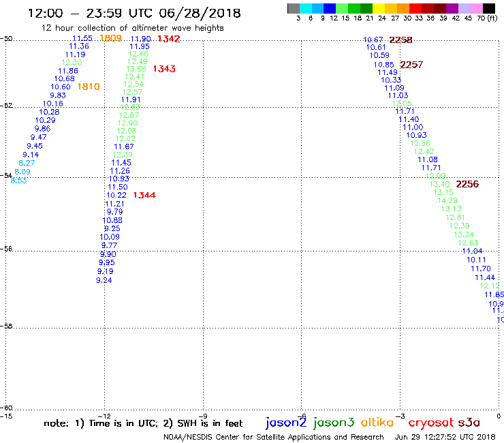Image resolution: width=504 pixels, height=443 pixels.
Task: Click the wave height value 11.00
Action: (413, 127)
